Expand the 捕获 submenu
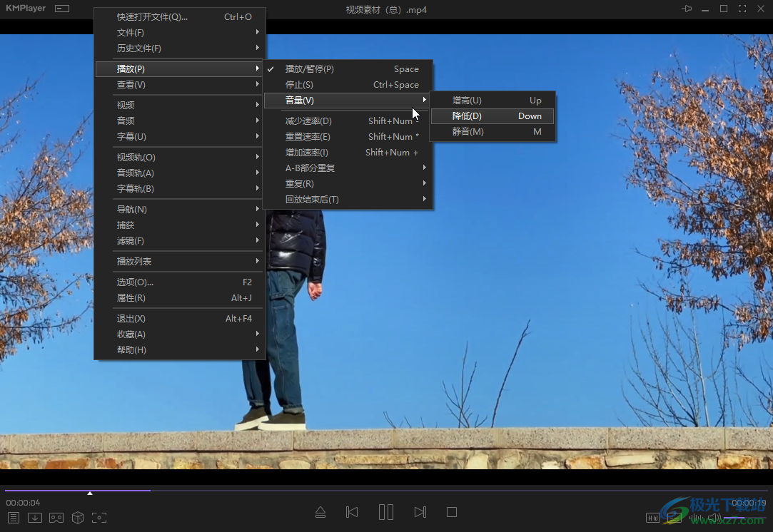 coord(179,225)
